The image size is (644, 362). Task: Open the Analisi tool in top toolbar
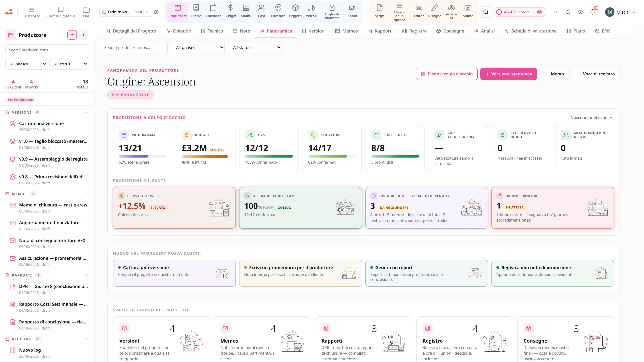[246, 12]
